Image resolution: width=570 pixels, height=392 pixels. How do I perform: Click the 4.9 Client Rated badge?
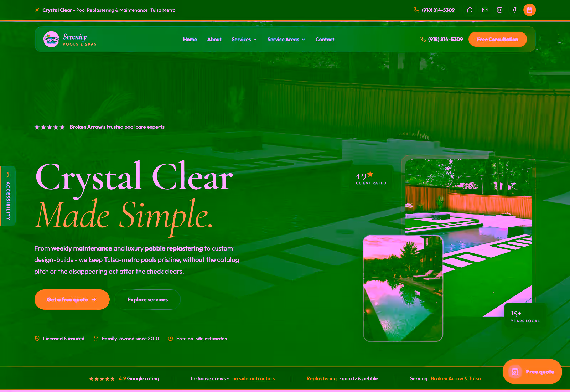[371, 178]
